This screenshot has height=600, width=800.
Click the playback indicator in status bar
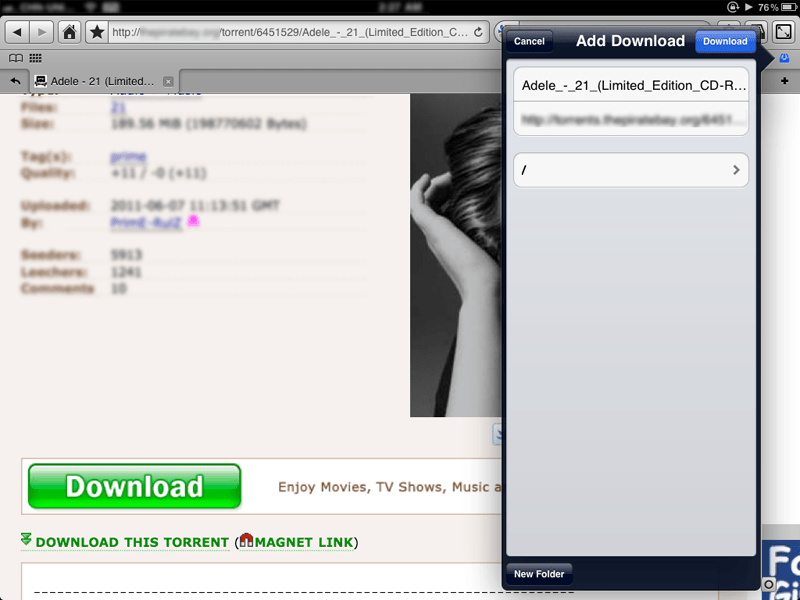pyautogui.click(x=748, y=7)
